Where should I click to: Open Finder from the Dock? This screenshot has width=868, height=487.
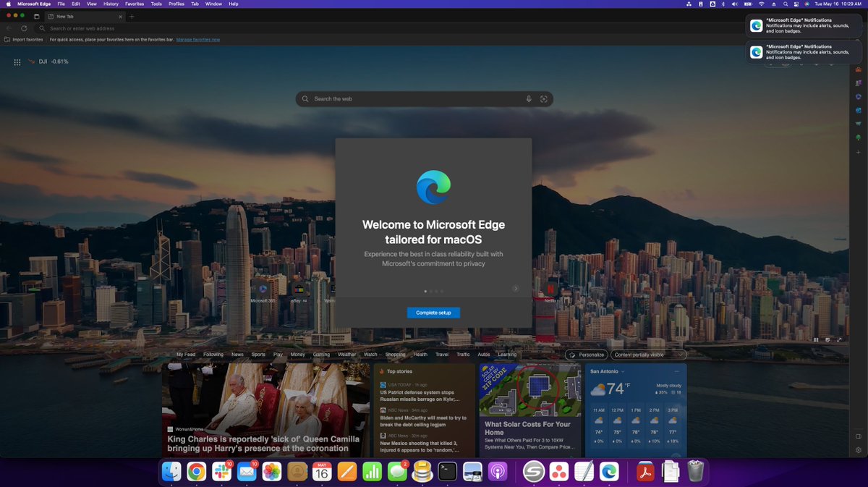tap(171, 472)
